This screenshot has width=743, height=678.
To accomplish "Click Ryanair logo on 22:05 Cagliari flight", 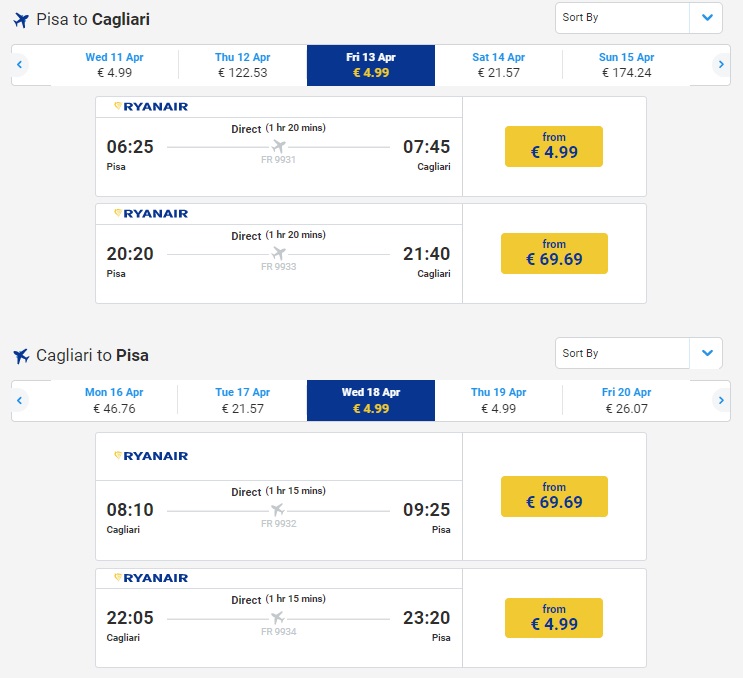I will (x=151, y=578).
